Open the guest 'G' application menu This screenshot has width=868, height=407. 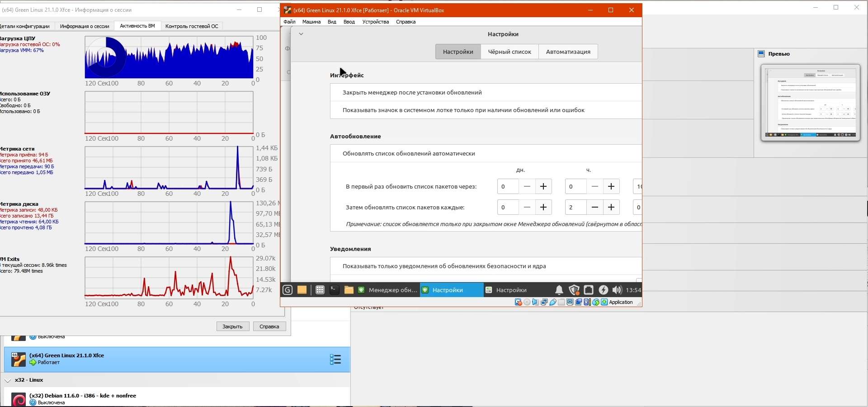tap(288, 290)
